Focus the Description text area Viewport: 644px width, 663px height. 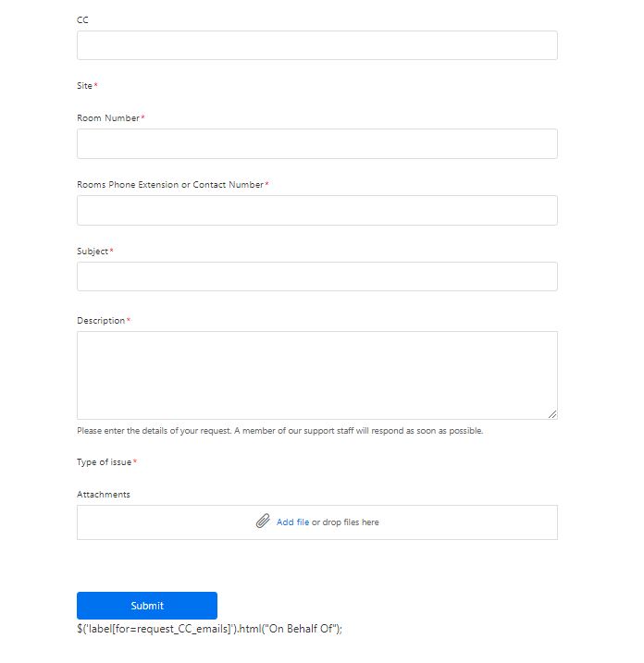316,374
